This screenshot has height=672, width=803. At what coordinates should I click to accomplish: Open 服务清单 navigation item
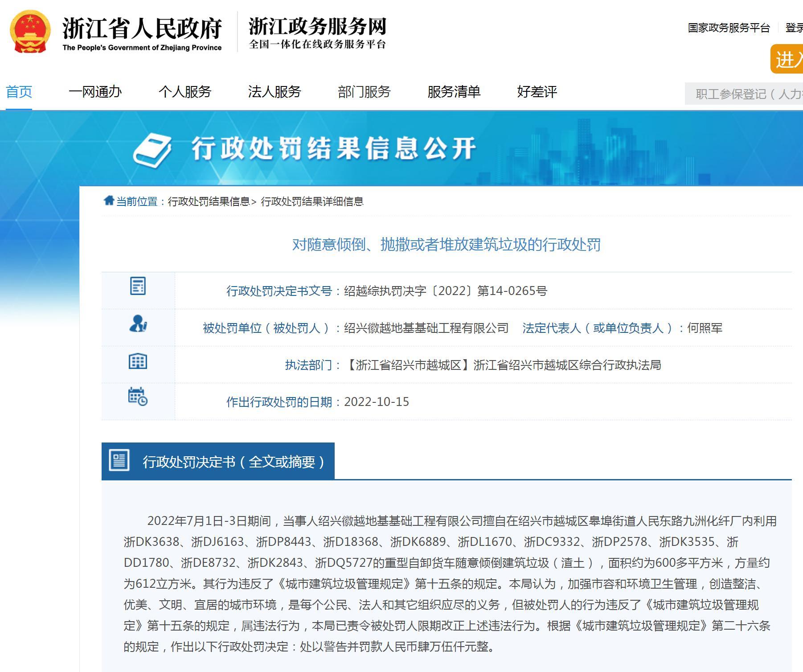454,92
